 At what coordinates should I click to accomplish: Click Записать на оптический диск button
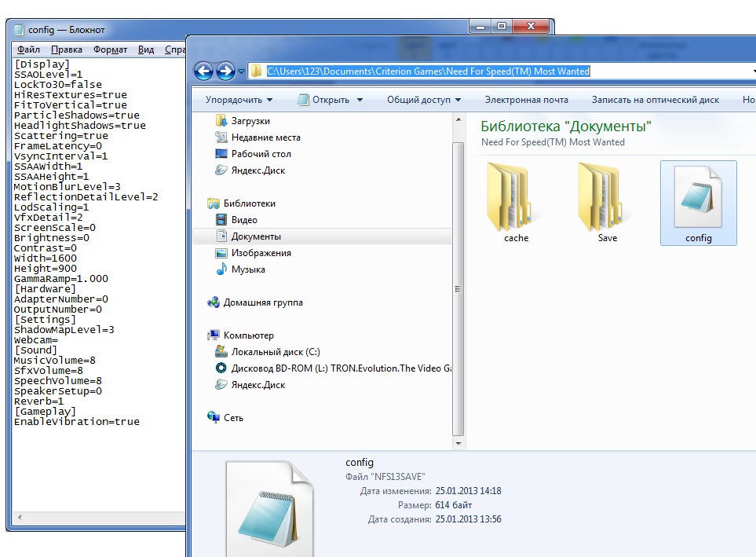point(655,100)
